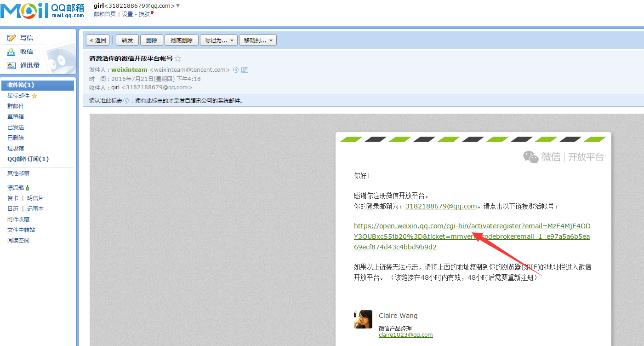Star this email using the subject star
This screenshot has height=346, width=644.
(x=178, y=58)
